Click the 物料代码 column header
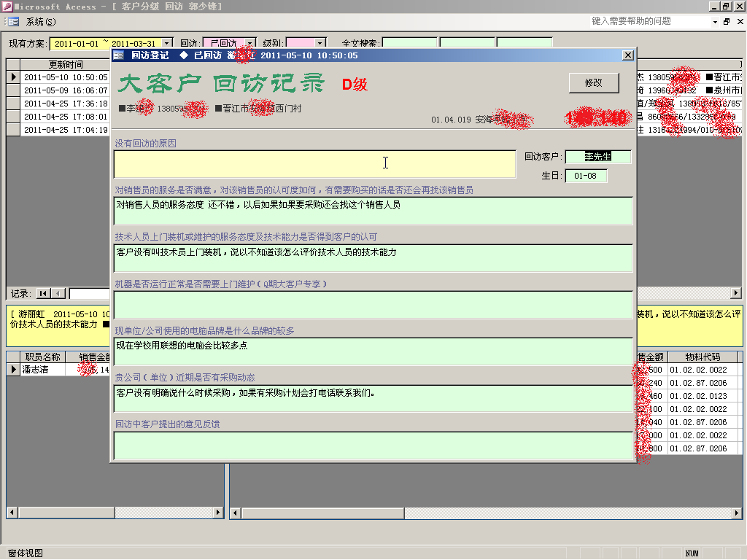Image resolution: width=747 pixels, height=560 pixels. (702, 357)
